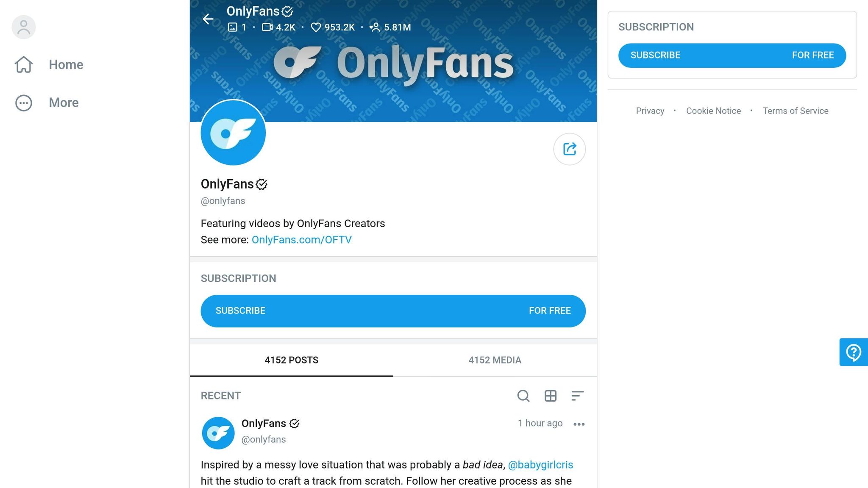
Task: Select the 4152 POSTS tab
Action: point(292,360)
